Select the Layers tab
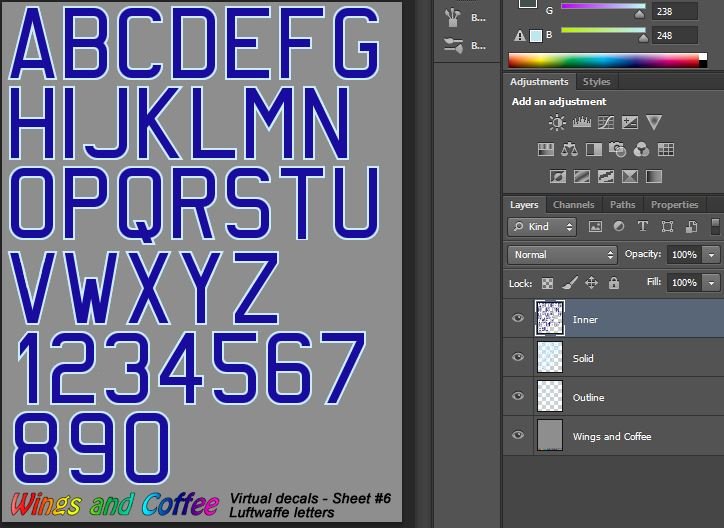724x528 pixels. (x=524, y=204)
